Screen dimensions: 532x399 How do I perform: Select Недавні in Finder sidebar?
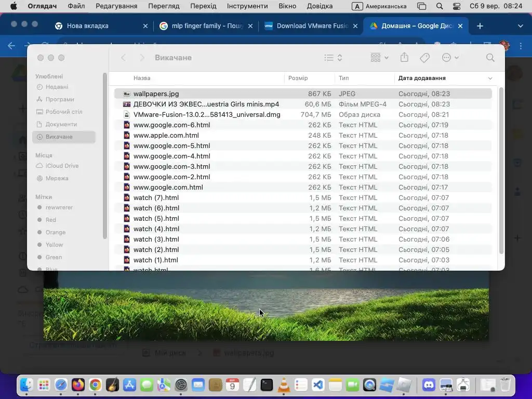tap(64, 87)
